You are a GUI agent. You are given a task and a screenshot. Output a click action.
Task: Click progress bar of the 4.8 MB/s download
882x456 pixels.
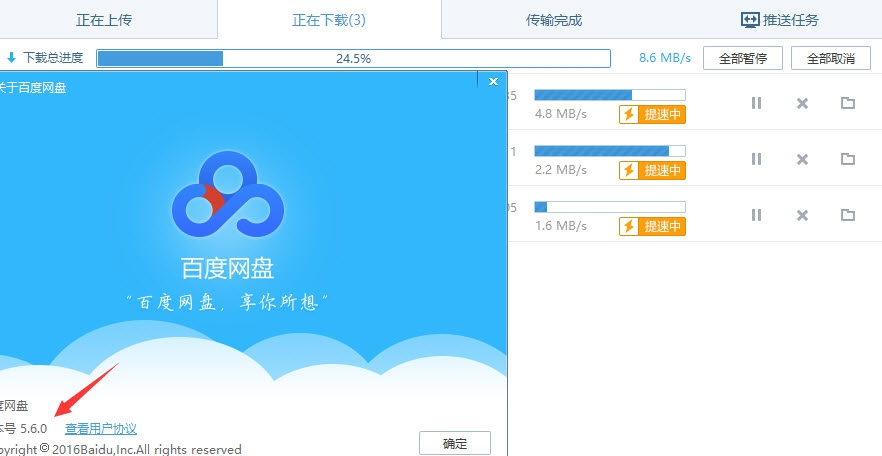pos(610,94)
